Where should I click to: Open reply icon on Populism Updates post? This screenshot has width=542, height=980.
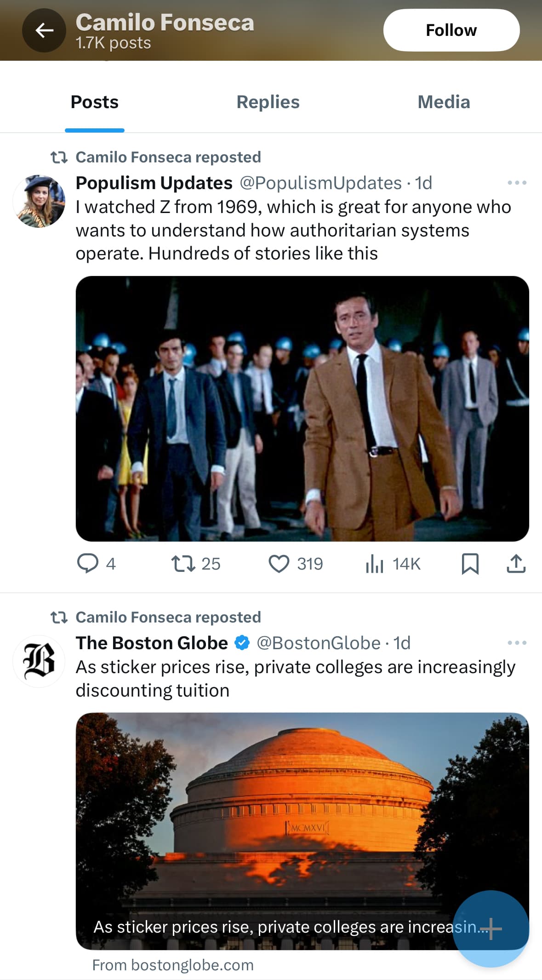point(87,564)
